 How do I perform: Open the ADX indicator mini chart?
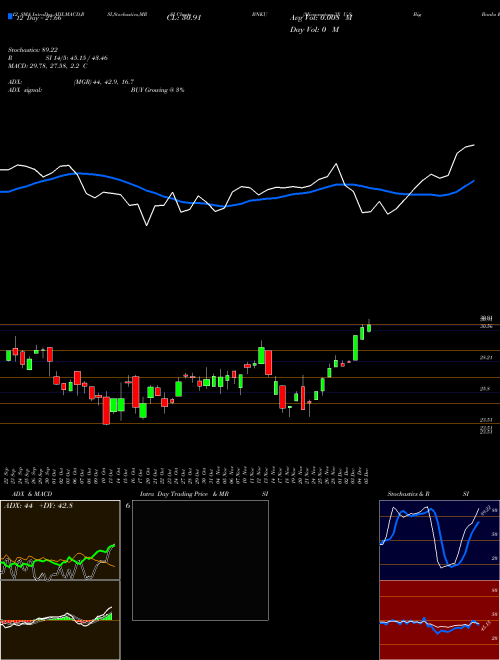click(x=60, y=540)
